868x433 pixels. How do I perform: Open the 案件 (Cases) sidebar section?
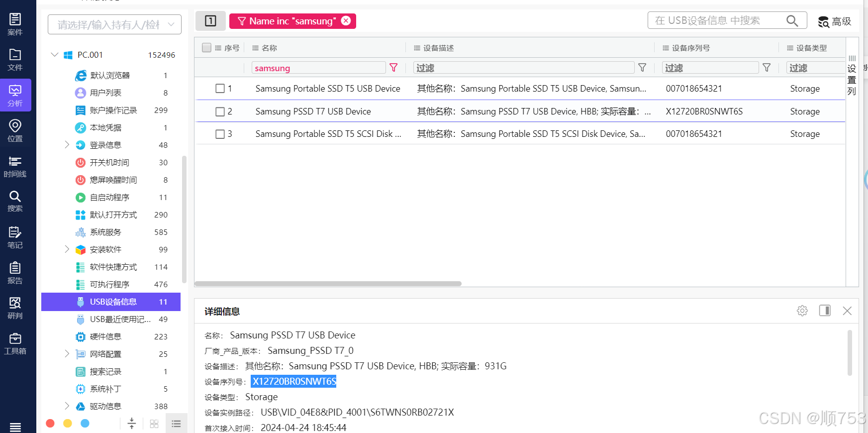tap(15, 24)
